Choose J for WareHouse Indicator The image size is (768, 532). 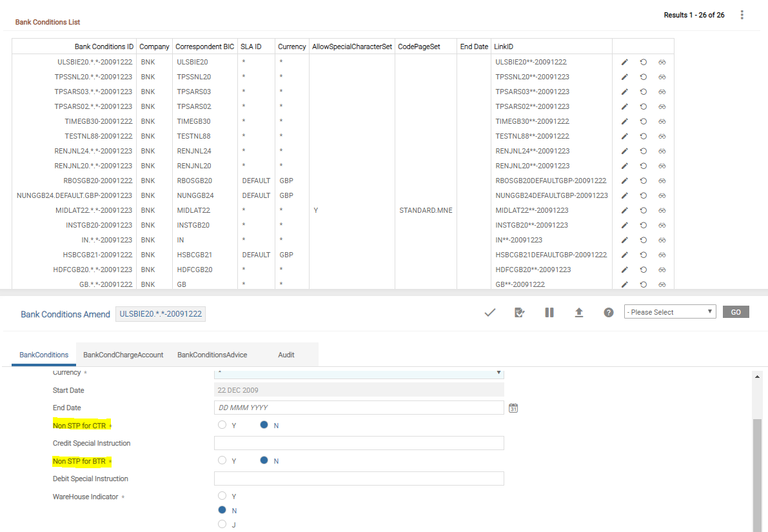[222, 524]
